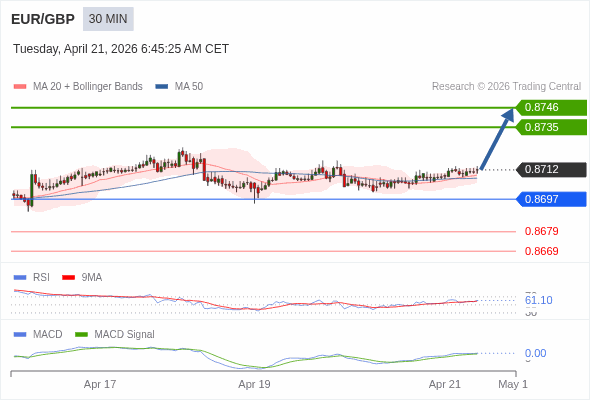The image size is (590, 400).
Task: Click the MACD Signal green swatch
Action: pos(81,335)
